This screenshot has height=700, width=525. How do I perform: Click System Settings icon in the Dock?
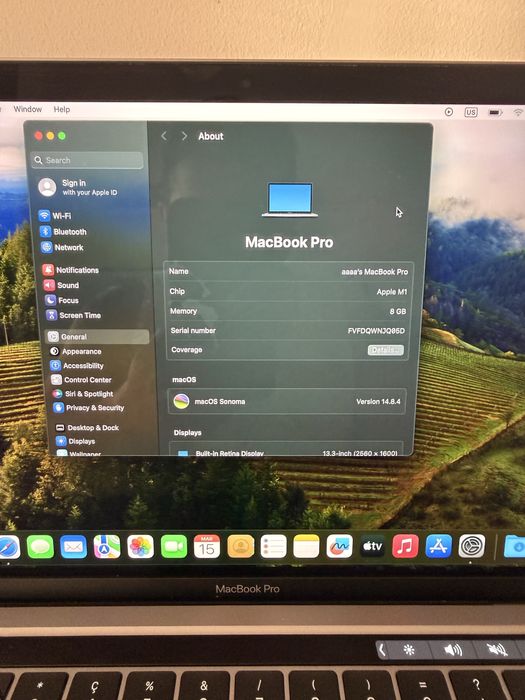[472, 546]
